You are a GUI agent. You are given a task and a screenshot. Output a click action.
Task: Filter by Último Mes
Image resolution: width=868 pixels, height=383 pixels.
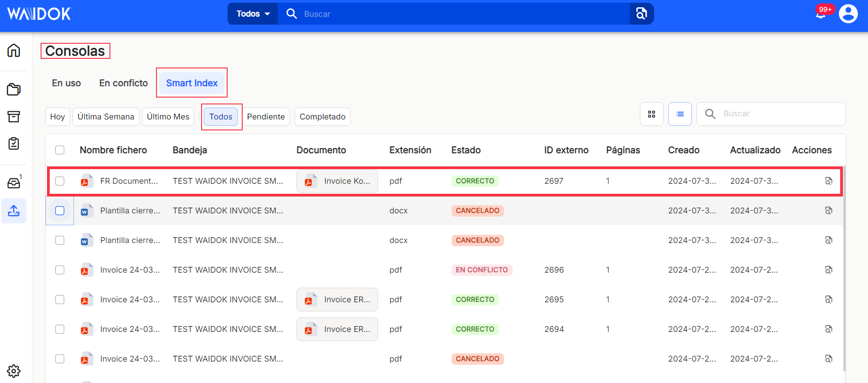click(x=168, y=117)
